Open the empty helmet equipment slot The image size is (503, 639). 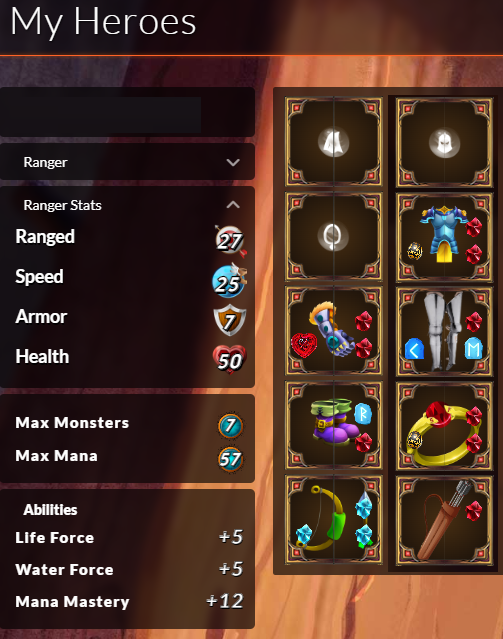444,142
